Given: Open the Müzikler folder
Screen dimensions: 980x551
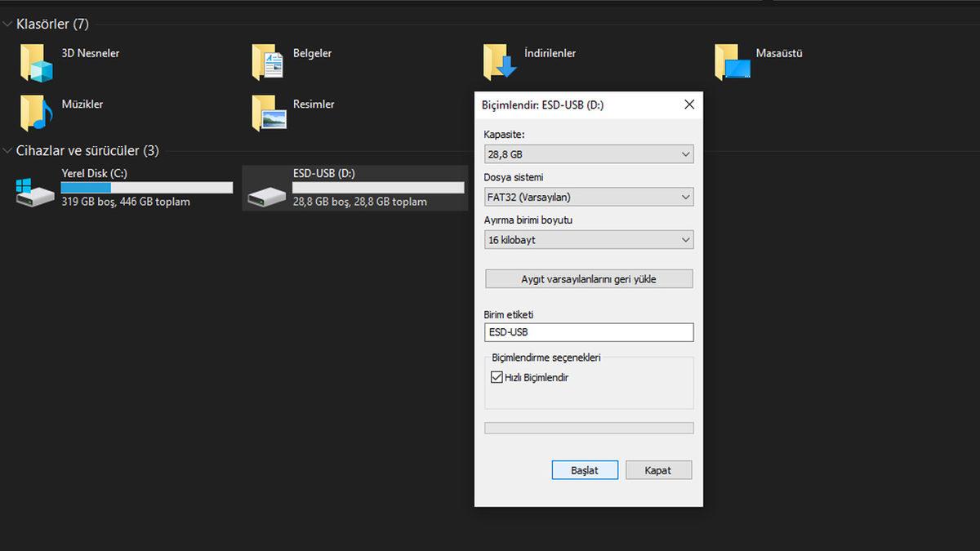Looking at the screenshot, I should pos(36,111).
